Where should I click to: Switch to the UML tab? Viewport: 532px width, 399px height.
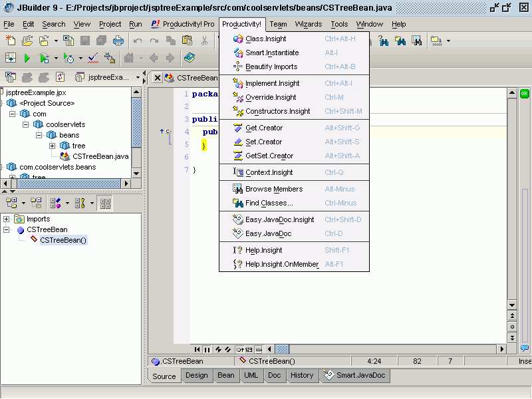pyautogui.click(x=251, y=375)
